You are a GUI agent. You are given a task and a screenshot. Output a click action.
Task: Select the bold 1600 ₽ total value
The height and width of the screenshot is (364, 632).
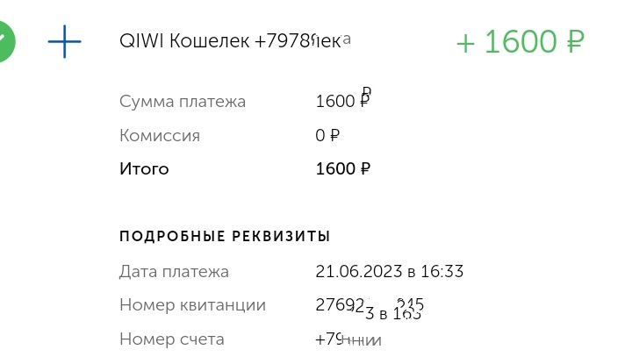[342, 169]
